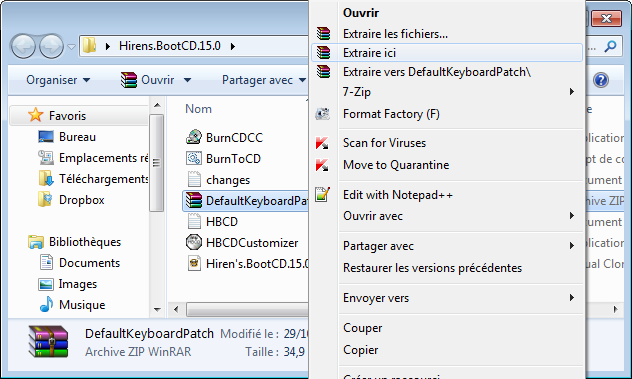The width and height of the screenshot is (632, 379).
Task: Select Move to Quarantine
Action: pyautogui.click(x=447, y=165)
